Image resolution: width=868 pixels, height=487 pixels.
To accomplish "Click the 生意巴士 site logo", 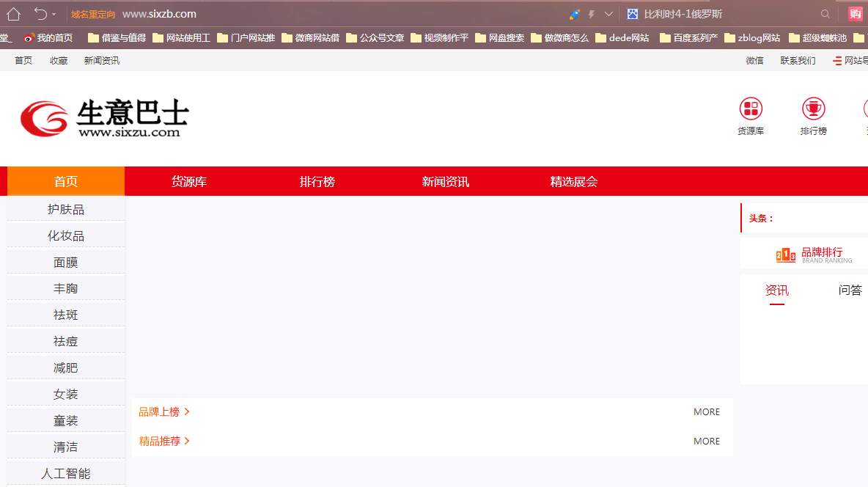I will 105,117.
